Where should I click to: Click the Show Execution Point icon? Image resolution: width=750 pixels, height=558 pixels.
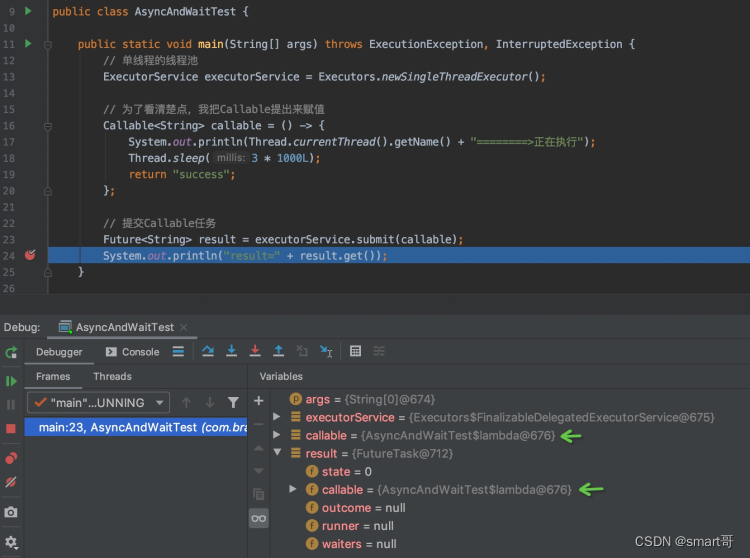pos(178,351)
